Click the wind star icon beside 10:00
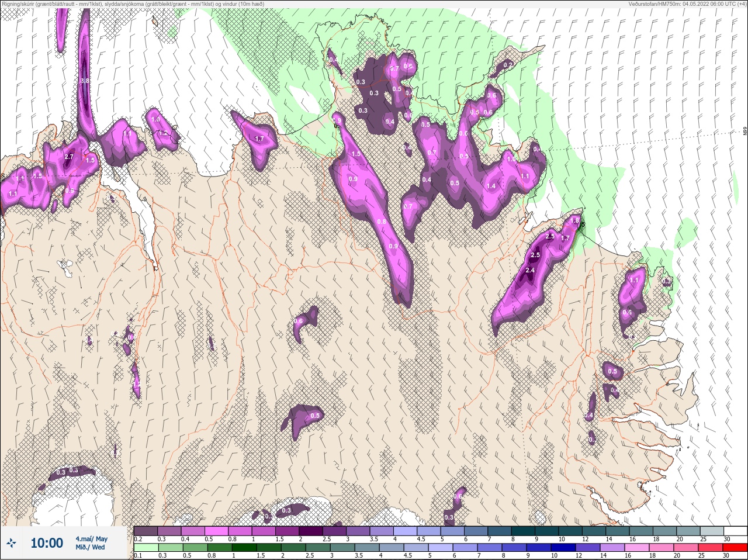The height and width of the screenshot is (560, 748). (x=12, y=543)
